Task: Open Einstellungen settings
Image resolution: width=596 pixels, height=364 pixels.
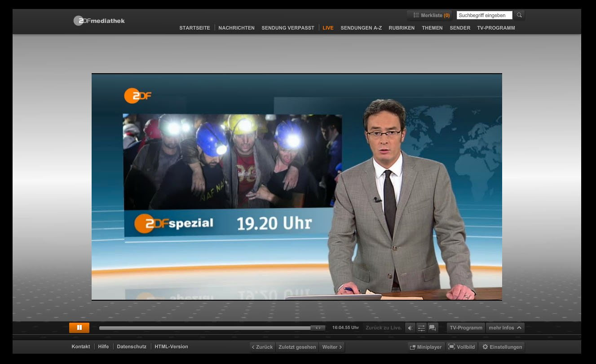Action: (x=502, y=347)
